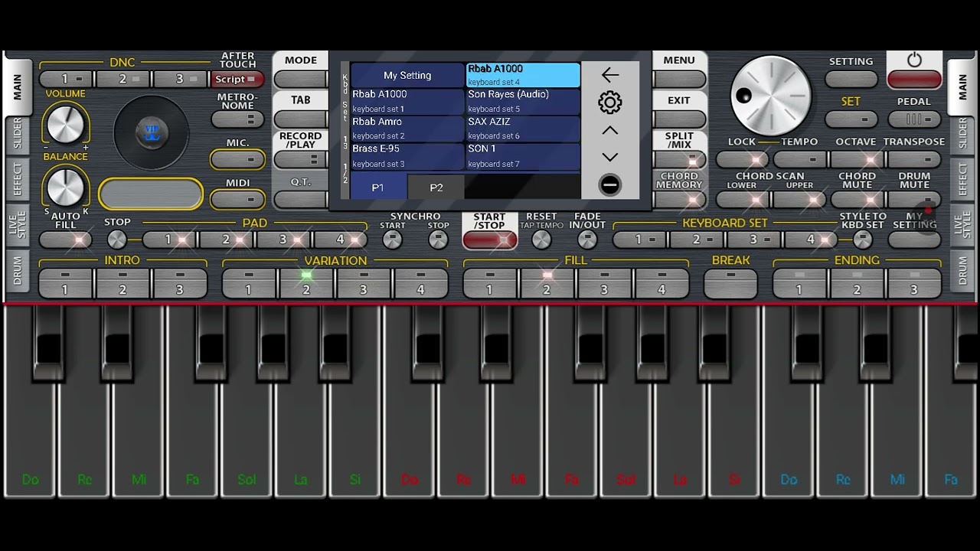Tap the Reset Tap Tempo round button
The image size is (980, 551).
[x=541, y=240]
